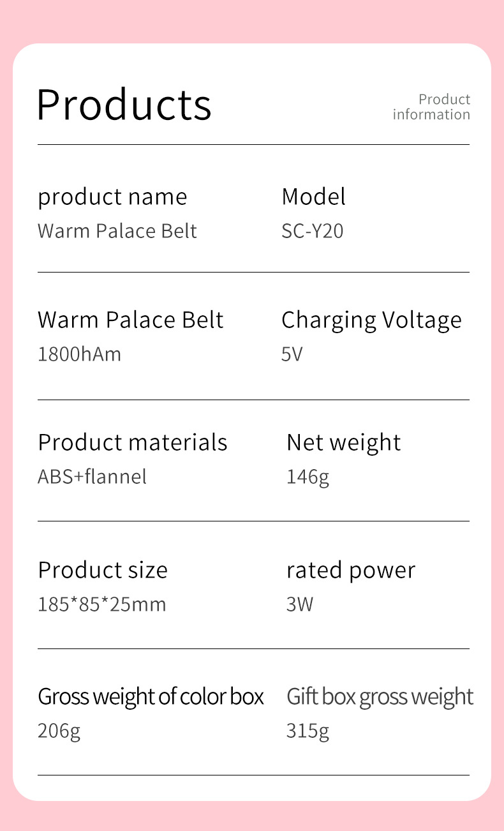Click "Gross weight of color box" label
The image size is (504, 831).
[x=151, y=696]
